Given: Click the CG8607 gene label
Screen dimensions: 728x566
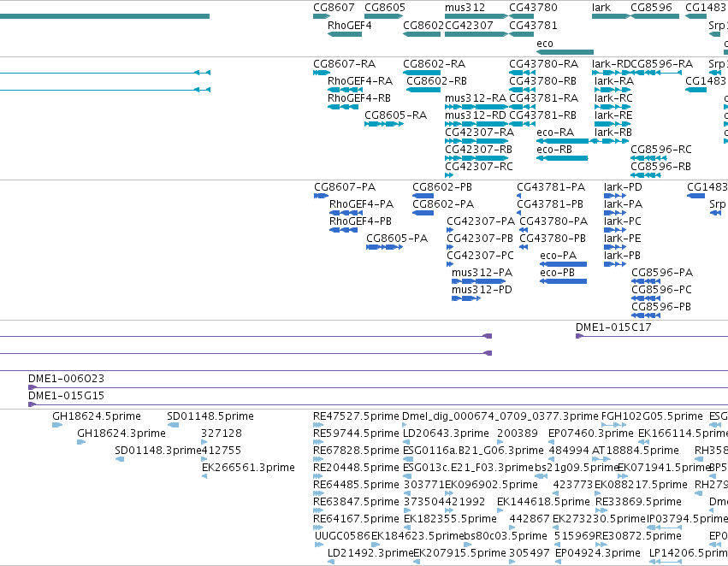Looking at the screenshot, I should [x=334, y=8].
